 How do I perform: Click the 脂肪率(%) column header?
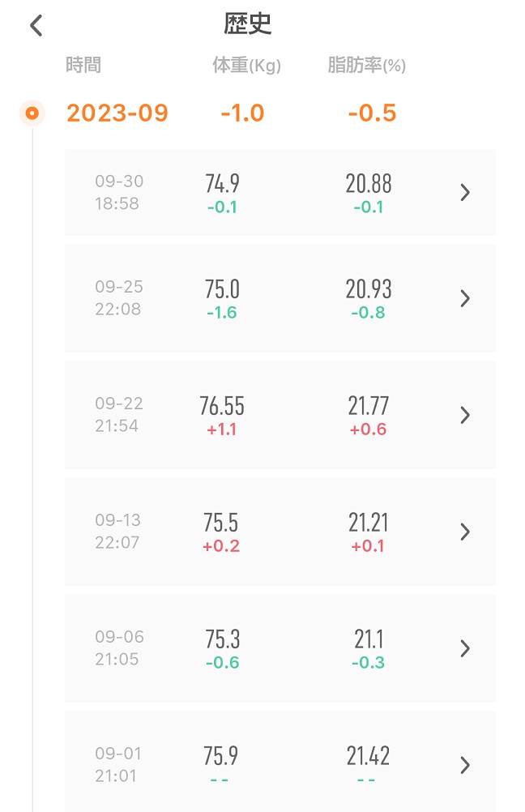click(x=366, y=66)
